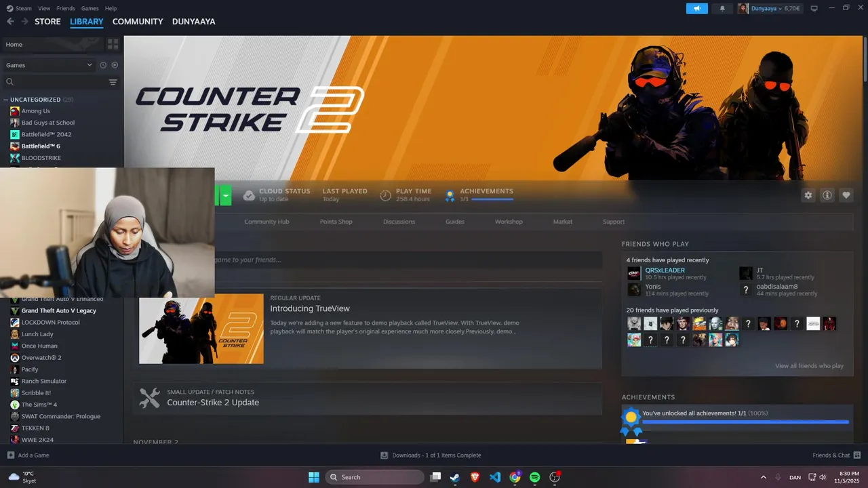The width and height of the screenshot is (868, 488).
Task: Open Guides link
Action: pos(455,222)
